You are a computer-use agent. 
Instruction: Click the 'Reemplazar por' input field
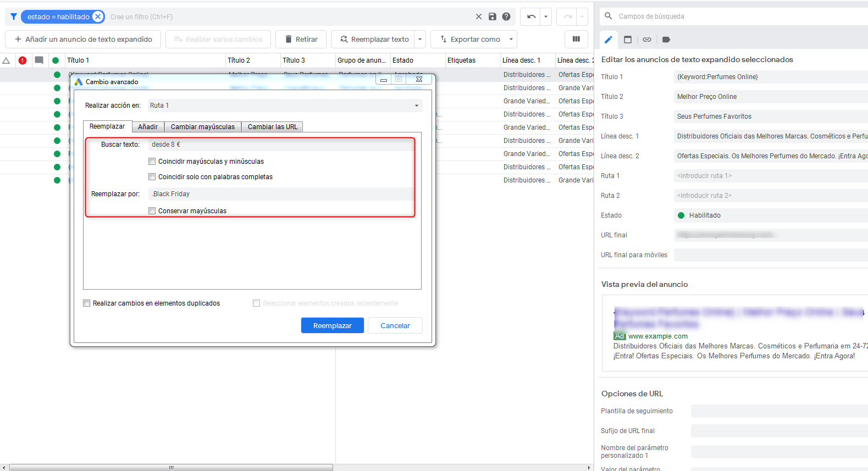click(280, 194)
